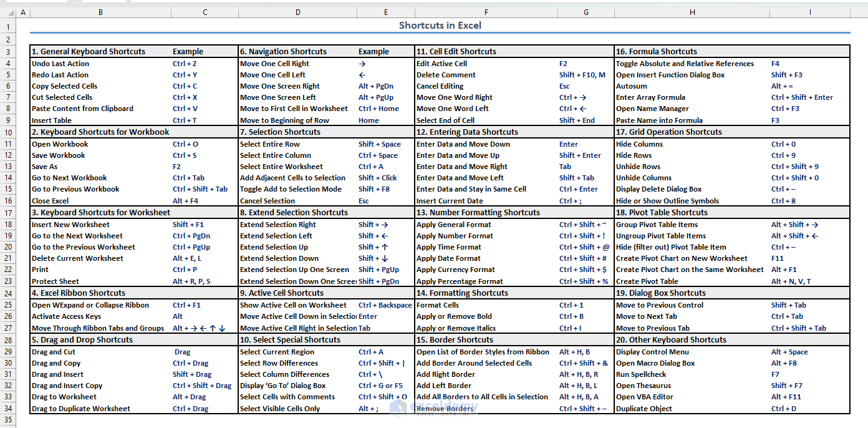Click the 'Edit Active Cell' cell

[486, 64]
